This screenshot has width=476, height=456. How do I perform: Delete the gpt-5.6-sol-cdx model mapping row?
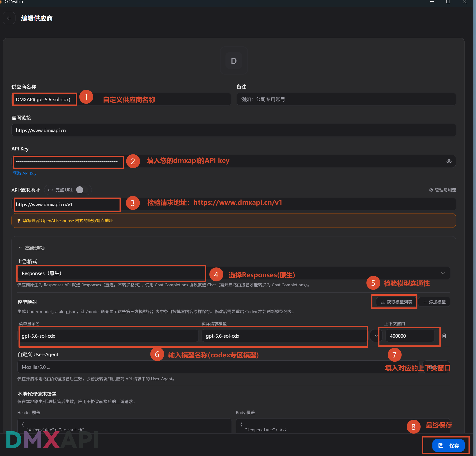444,336
